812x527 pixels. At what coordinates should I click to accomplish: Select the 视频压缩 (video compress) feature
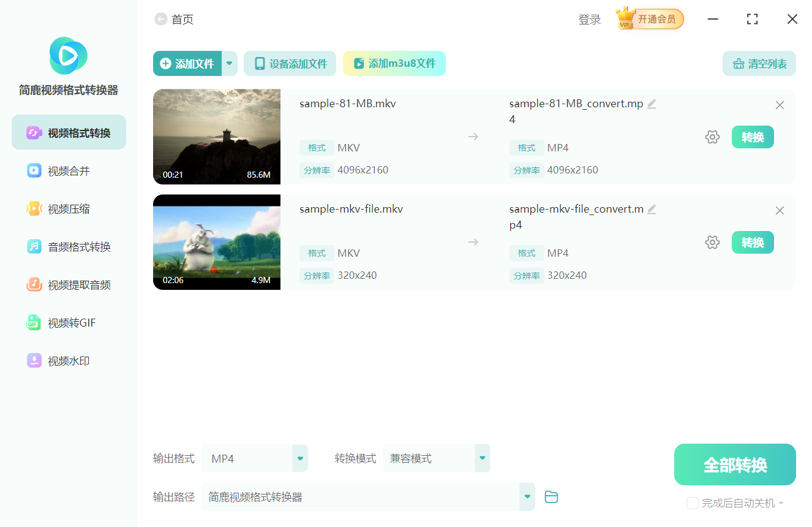click(x=68, y=208)
